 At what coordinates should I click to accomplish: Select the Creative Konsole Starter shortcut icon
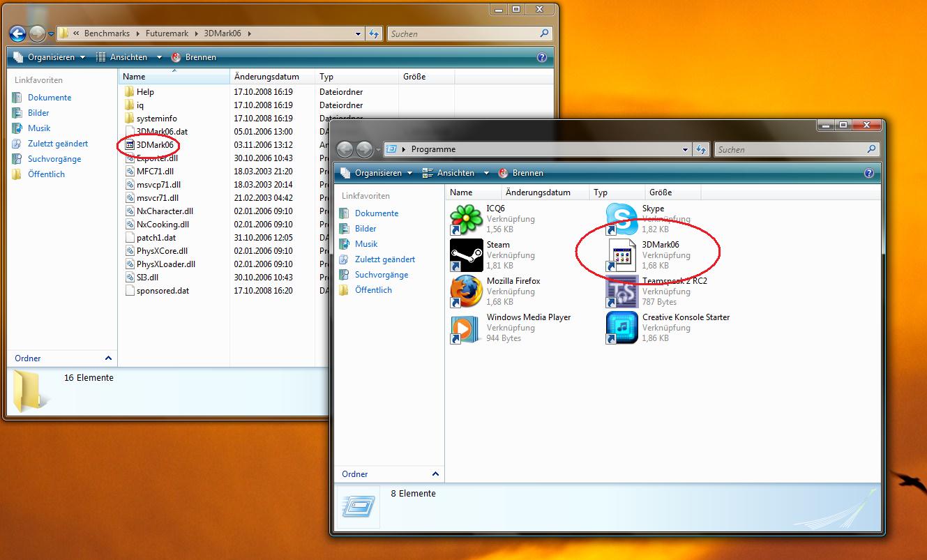tap(621, 328)
